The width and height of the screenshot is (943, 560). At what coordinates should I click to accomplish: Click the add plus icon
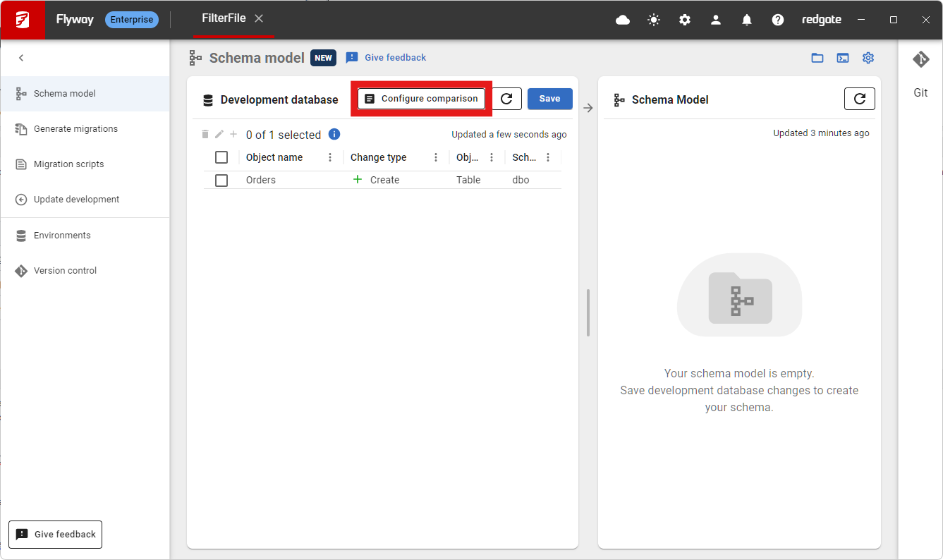point(233,134)
